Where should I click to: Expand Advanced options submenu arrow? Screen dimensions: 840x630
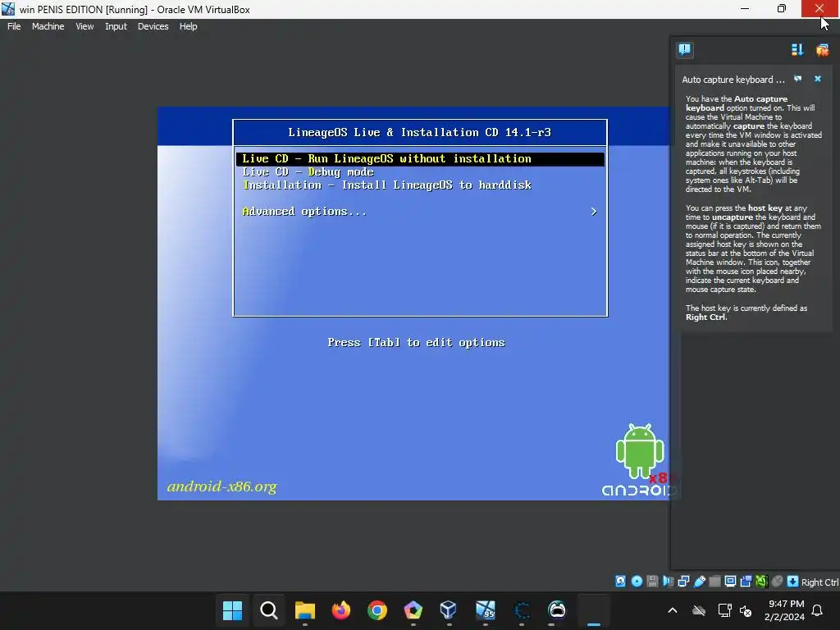point(594,212)
